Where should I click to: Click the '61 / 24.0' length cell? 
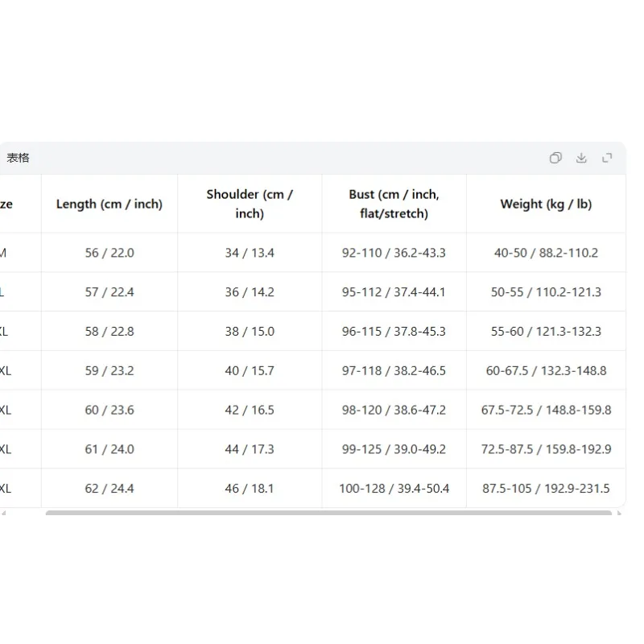click(x=109, y=449)
